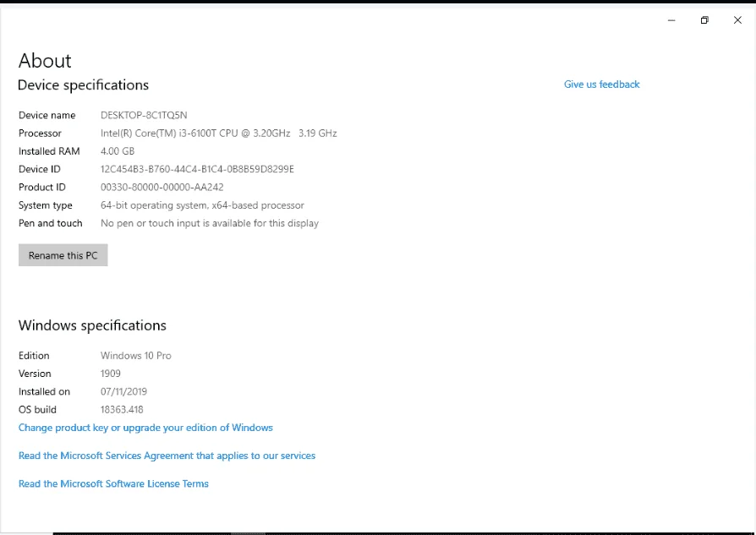Restore down the settings window
The image size is (756, 535).
point(704,20)
